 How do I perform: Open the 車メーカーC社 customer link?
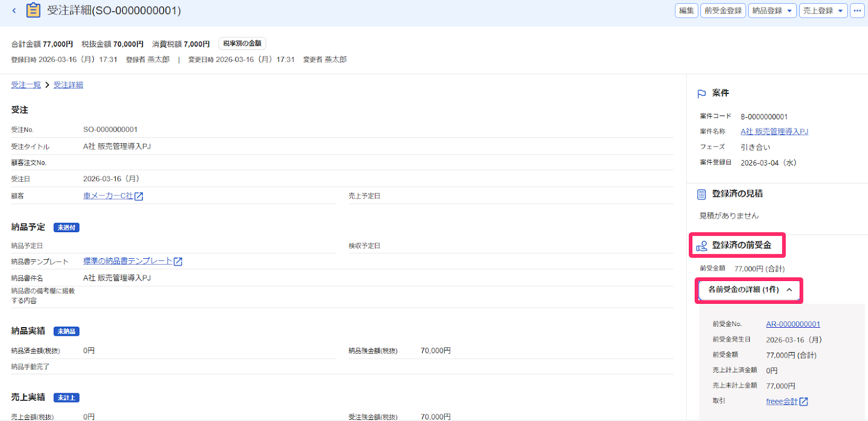[108, 196]
